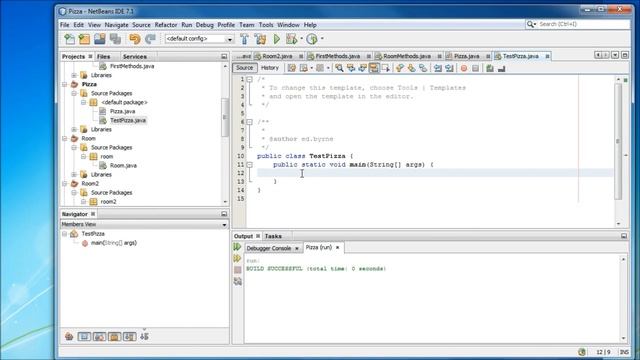The height and width of the screenshot is (360, 640).
Task: Click the Debug Main Project icon
Action: tap(291, 39)
